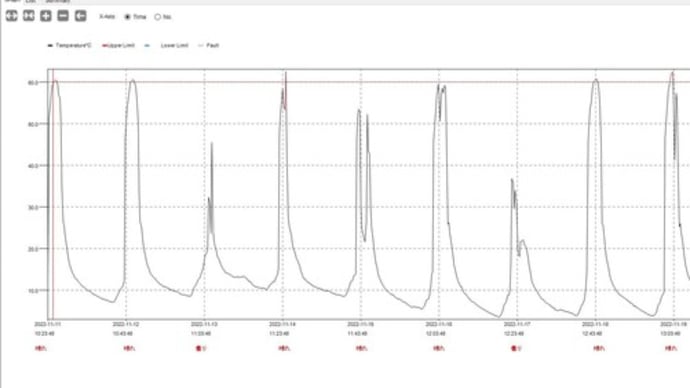690x388 pixels.
Task: Click the horizontal expand chart icon
Action: tap(11, 16)
